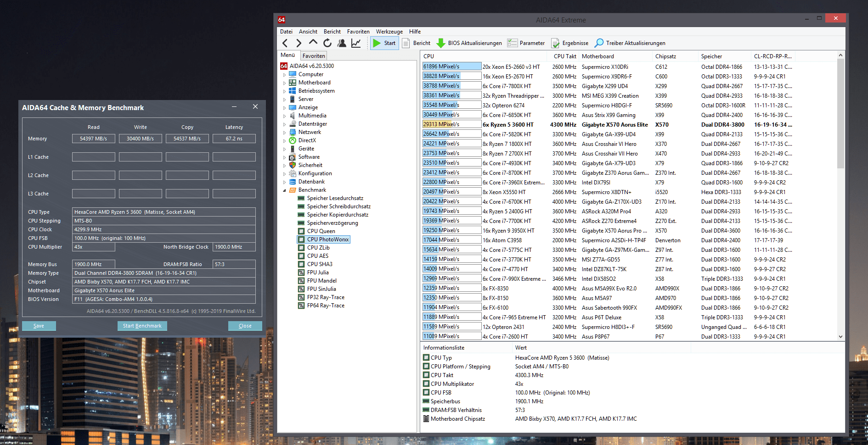Refresh the view with the circular arrow icon

click(327, 43)
